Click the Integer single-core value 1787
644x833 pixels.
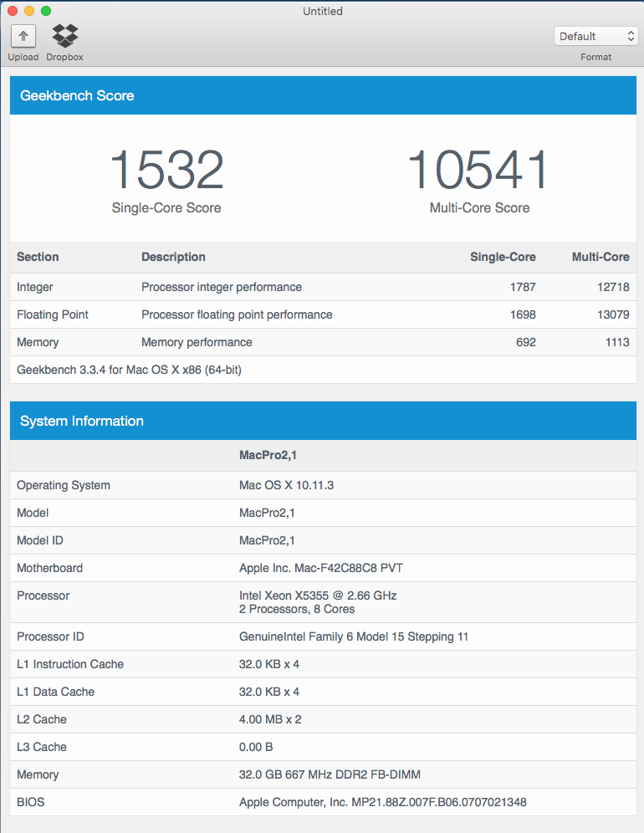(523, 288)
